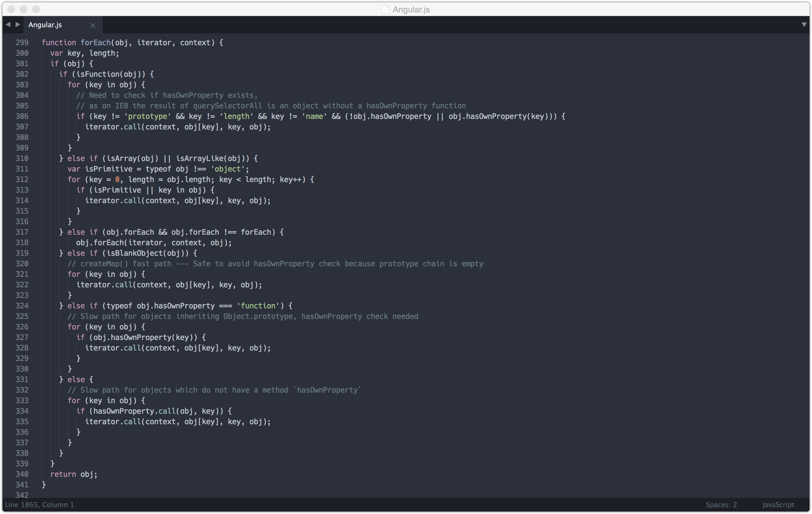The width and height of the screenshot is (812, 514).
Task: Click the return keyword on line 340
Action: click(x=63, y=474)
